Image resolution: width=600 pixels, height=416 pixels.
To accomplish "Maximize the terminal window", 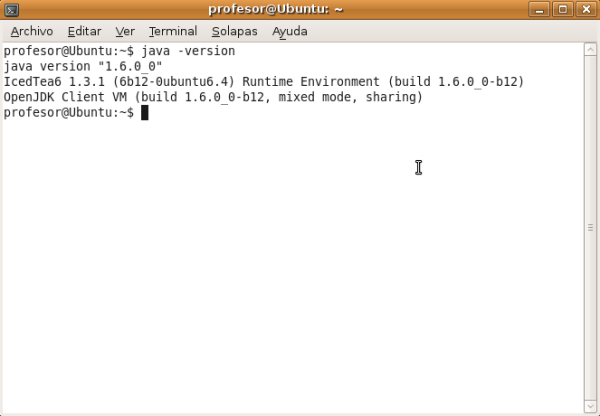I will (563, 10).
